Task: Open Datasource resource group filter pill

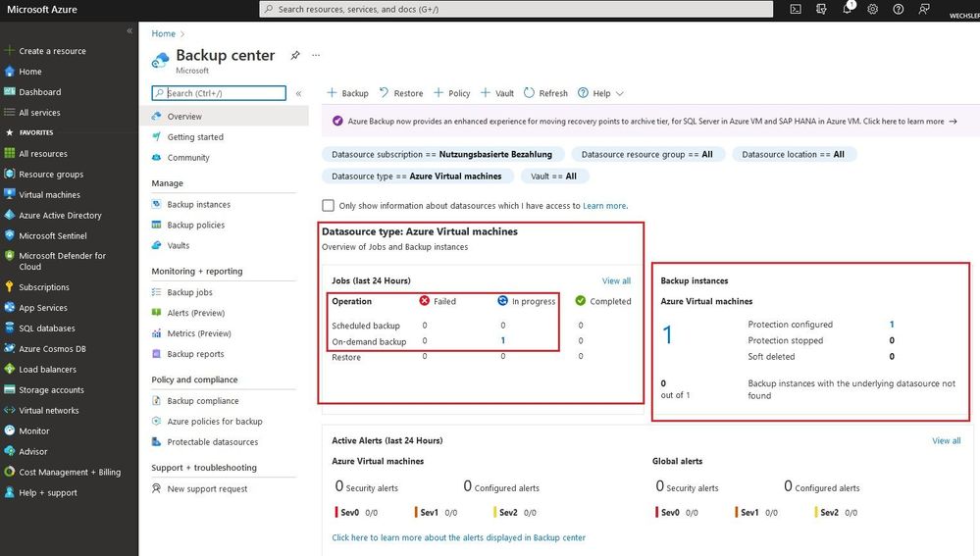Action: point(647,154)
